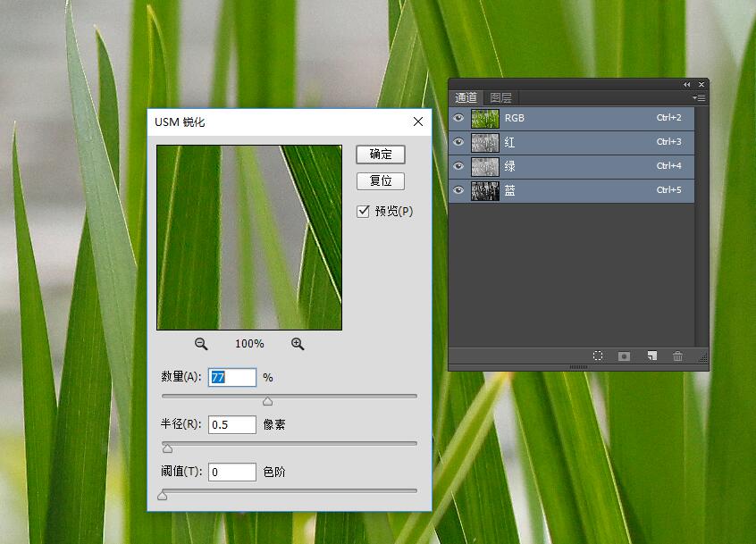
Task: Click the amount (数量) slider handle
Action: pos(267,401)
